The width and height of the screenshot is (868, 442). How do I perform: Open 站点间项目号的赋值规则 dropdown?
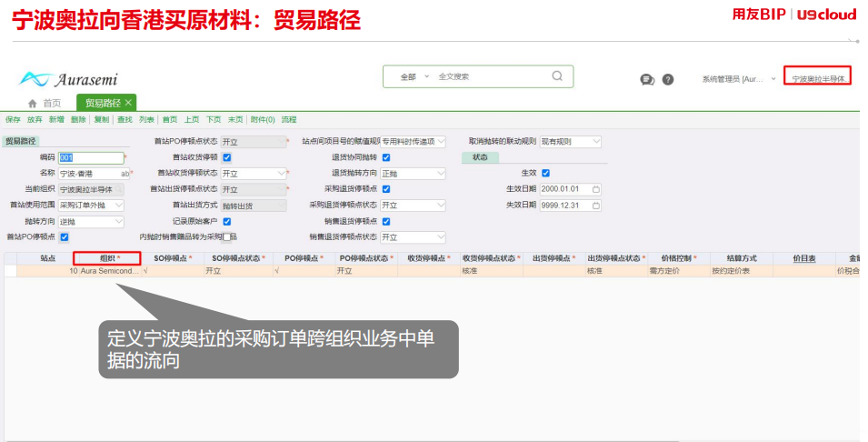coord(413,142)
